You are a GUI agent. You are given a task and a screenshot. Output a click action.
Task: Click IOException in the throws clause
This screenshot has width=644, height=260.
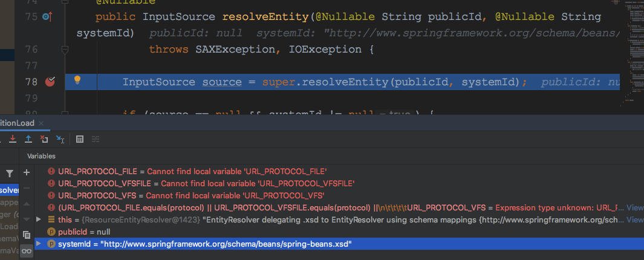pos(325,50)
